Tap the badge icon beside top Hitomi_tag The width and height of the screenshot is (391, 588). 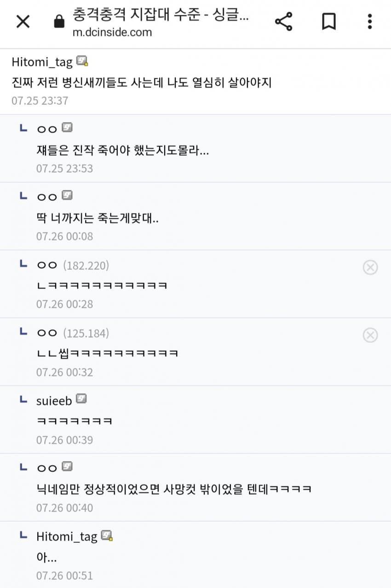coord(82,61)
